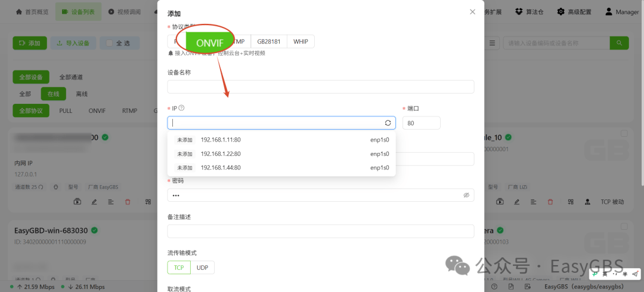The height and width of the screenshot is (292, 644).
Task: Select discovered device 192.168.1.11:80
Action: 281,140
